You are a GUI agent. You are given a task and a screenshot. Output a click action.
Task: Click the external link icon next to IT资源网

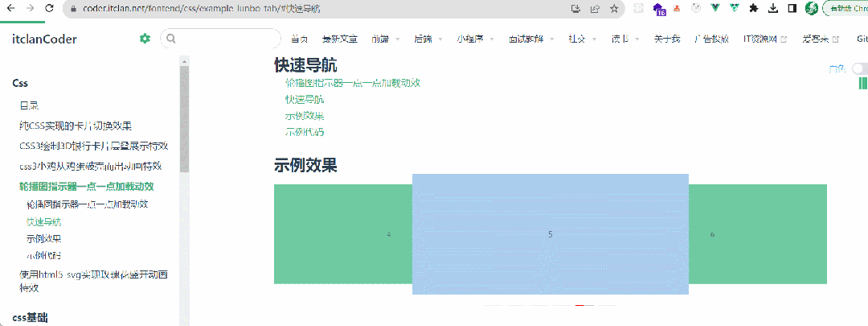pos(784,39)
